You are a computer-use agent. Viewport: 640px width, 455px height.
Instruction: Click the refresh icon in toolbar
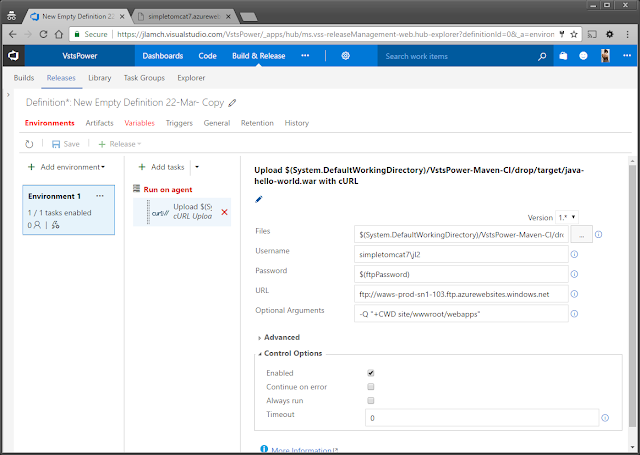(29, 144)
